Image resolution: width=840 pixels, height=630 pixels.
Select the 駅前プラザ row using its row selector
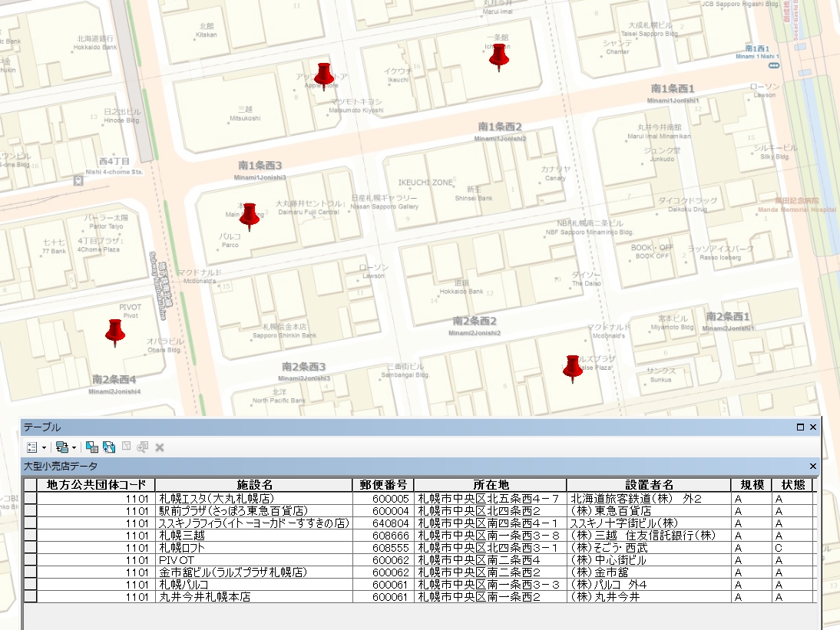pos(31,510)
